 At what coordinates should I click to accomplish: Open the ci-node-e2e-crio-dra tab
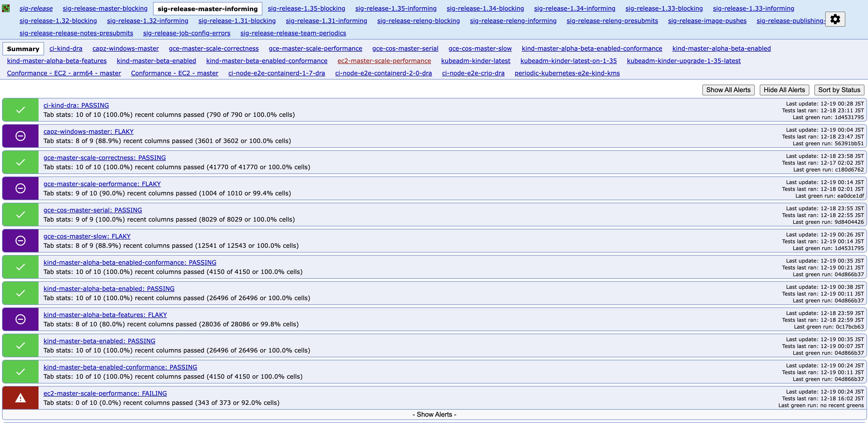[x=473, y=73]
